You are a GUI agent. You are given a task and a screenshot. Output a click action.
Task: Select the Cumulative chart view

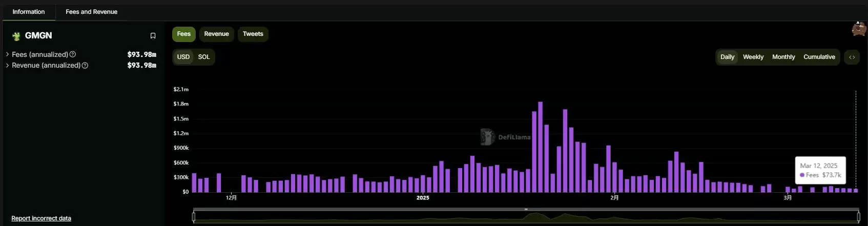click(x=819, y=57)
